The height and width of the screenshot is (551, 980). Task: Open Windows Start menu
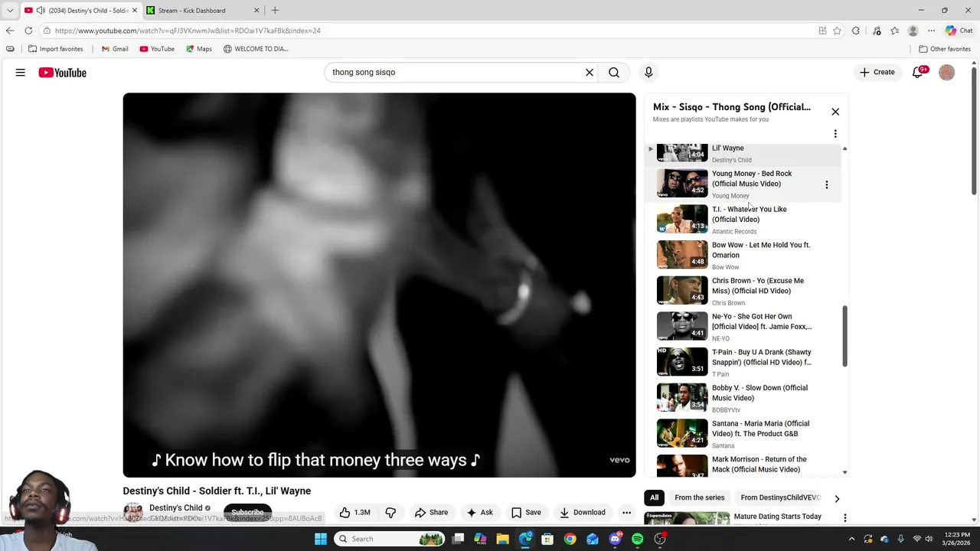pyautogui.click(x=321, y=539)
